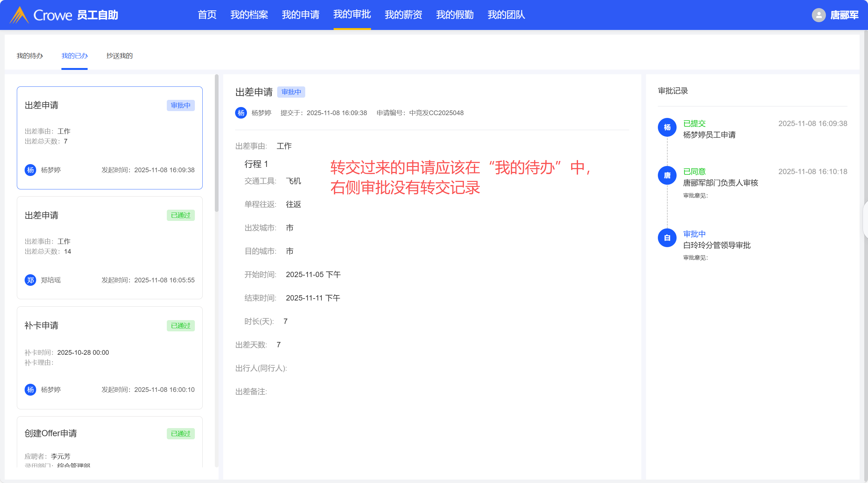This screenshot has width=868, height=483.
Task: Open the 我的待办 tab
Action: [x=30, y=56]
